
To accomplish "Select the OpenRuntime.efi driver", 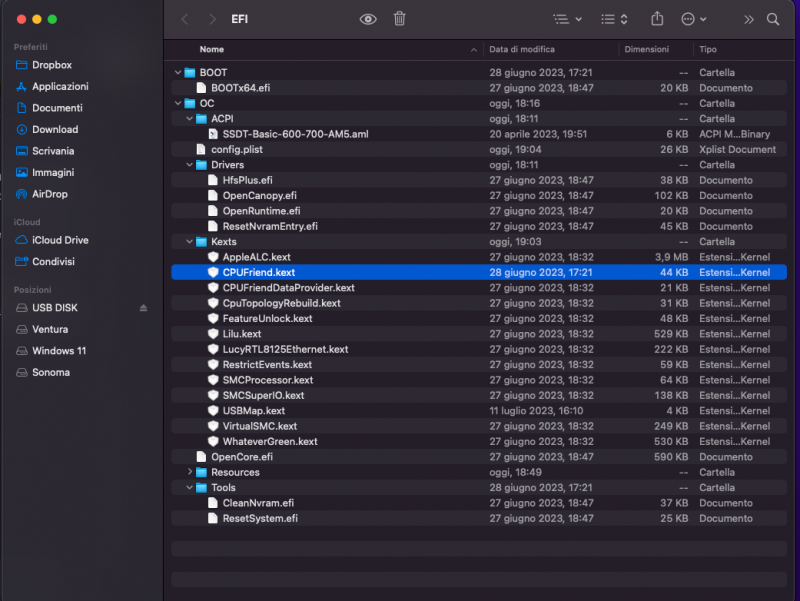I will 479,211.
